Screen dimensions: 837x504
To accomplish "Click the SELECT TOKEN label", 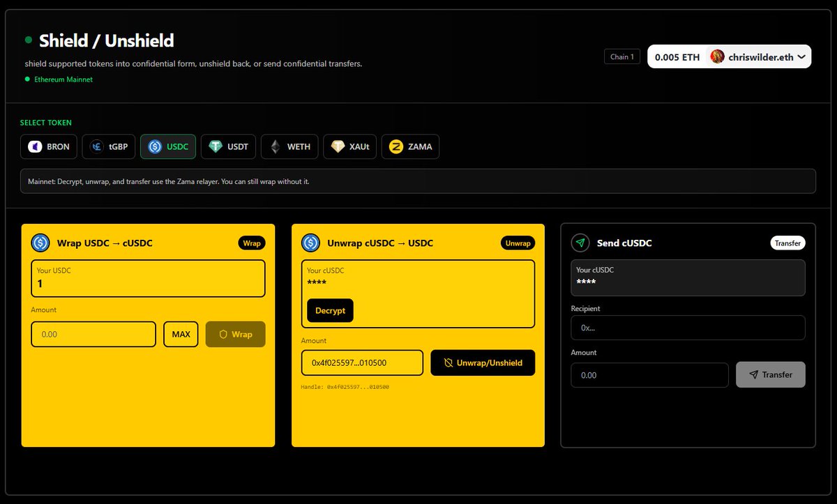I will click(46, 123).
